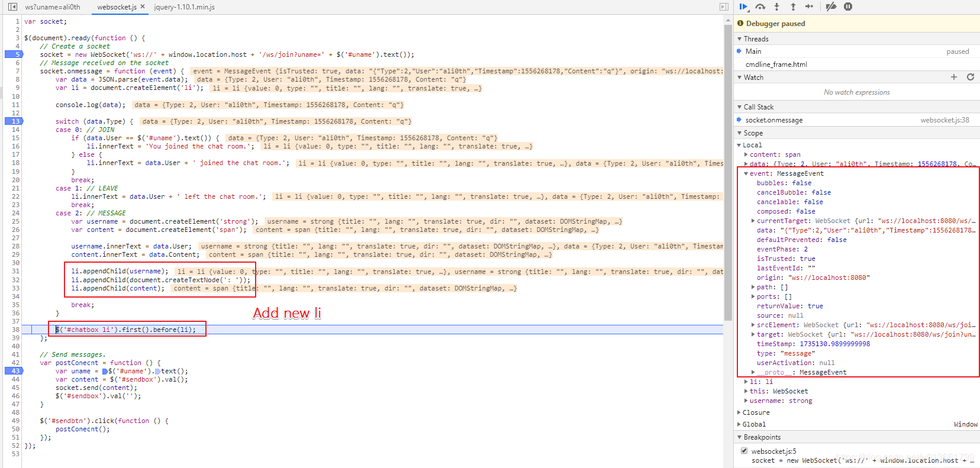
Task: Click the eventPhase: 2 property
Action: click(x=782, y=249)
